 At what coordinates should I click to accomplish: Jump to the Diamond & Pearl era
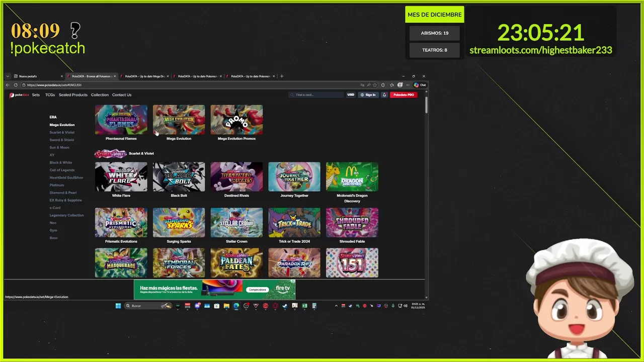63,193
